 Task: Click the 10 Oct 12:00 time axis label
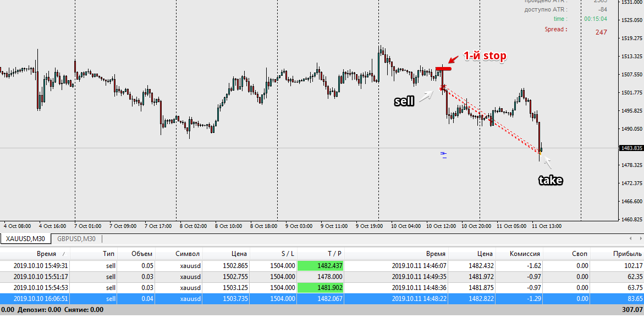(442, 226)
